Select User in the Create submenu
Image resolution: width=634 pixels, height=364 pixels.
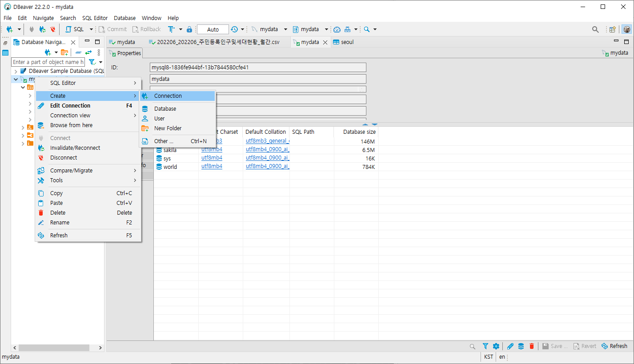[177, 119]
